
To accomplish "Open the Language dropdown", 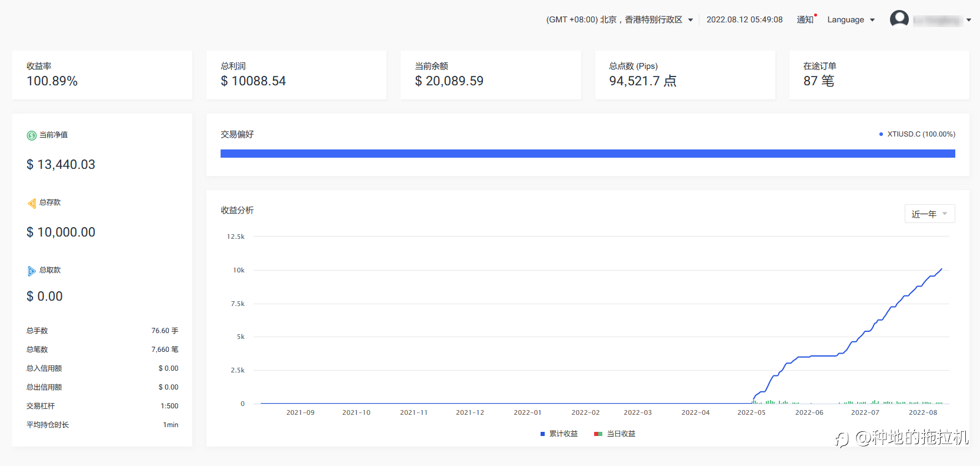I will pyautogui.click(x=851, y=19).
